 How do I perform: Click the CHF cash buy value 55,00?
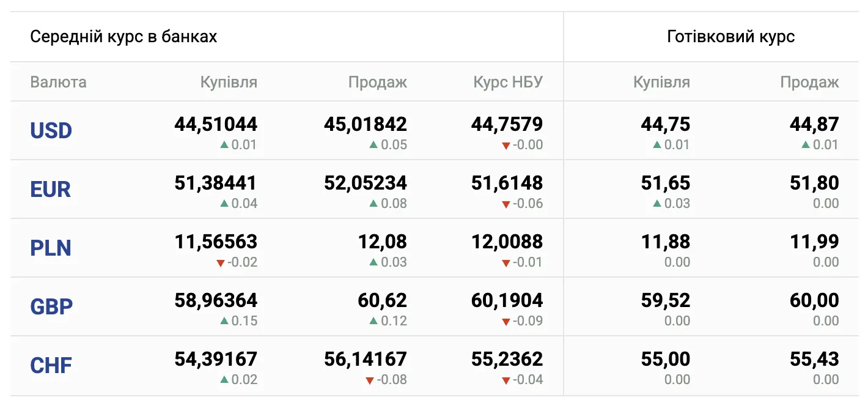tap(666, 360)
